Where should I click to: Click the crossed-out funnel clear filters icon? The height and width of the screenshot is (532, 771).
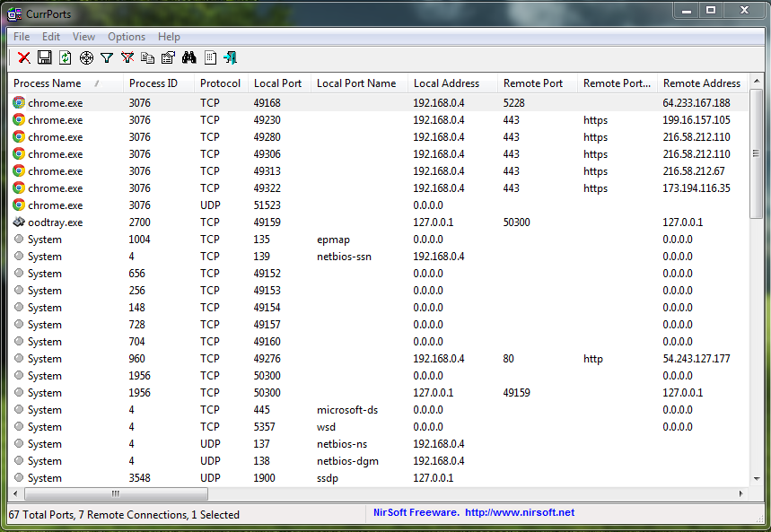point(127,57)
